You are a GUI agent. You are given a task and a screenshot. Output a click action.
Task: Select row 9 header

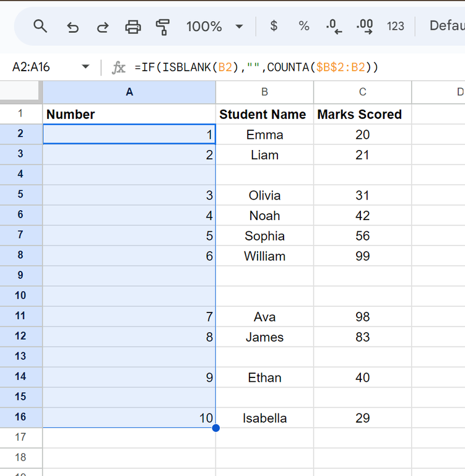20,275
